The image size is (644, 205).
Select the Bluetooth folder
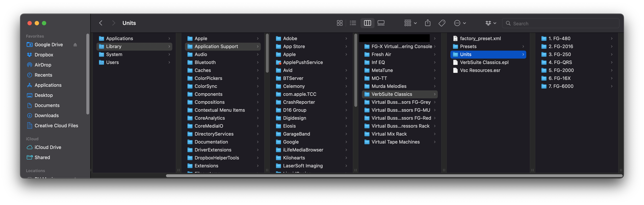223,63
